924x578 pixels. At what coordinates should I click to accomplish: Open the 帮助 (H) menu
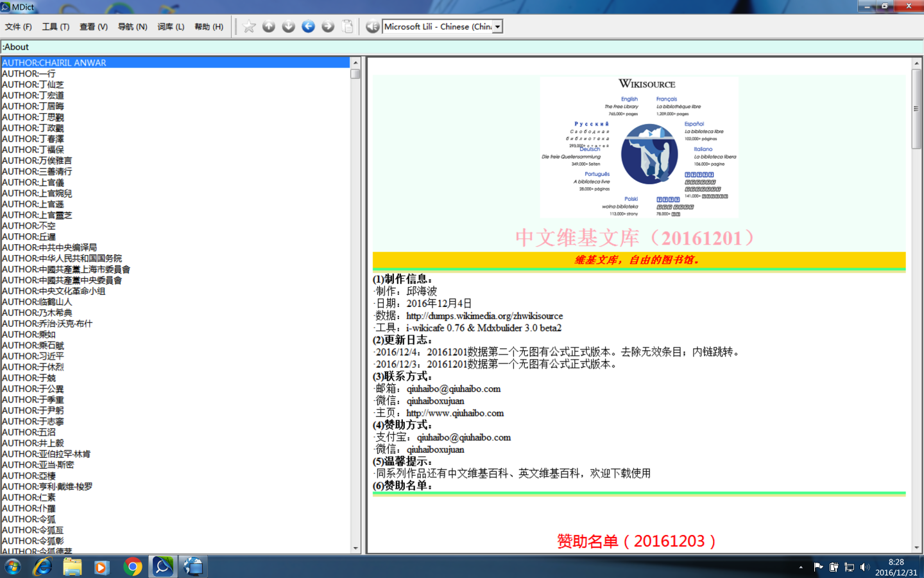point(209,27)
